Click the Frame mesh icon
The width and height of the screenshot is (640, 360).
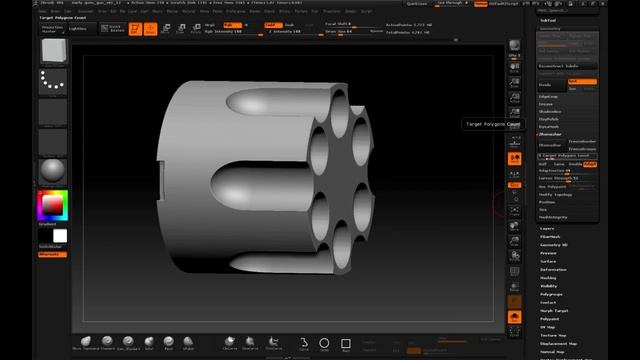click(x=514, y=211)
